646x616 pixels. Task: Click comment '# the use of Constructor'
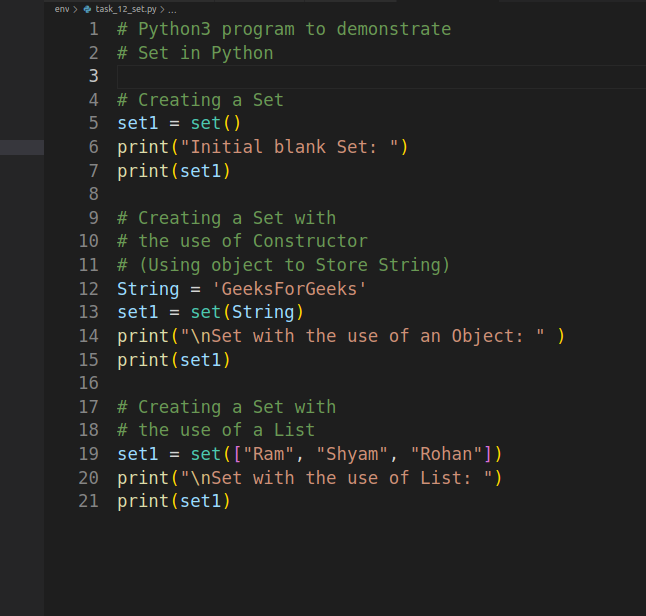(x=242, y=241)
